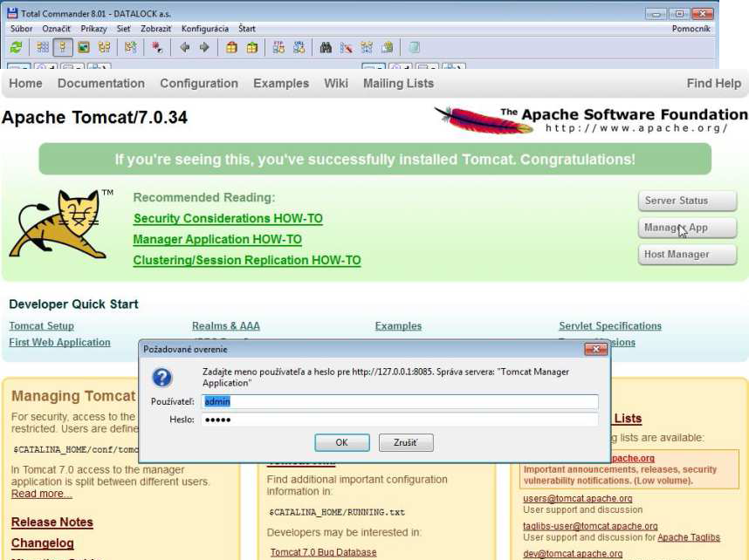Click the binoculars Search files icon
The height and width of the screenshot is (560, 749).
click(x=326, y=48)
